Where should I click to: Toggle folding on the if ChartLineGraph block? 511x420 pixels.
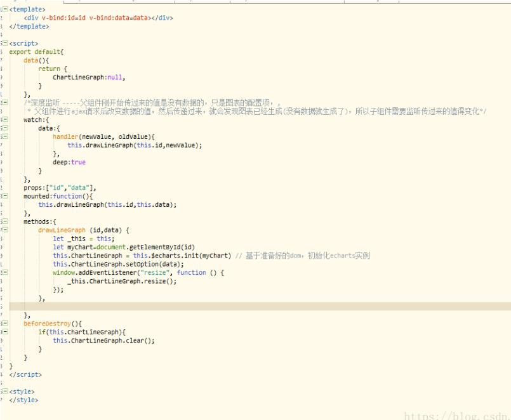6,332
